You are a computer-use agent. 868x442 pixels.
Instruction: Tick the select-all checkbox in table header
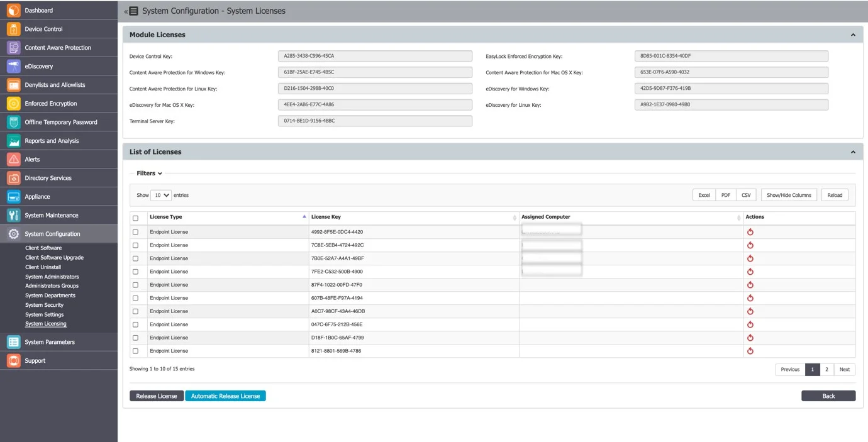coord(135,218)
